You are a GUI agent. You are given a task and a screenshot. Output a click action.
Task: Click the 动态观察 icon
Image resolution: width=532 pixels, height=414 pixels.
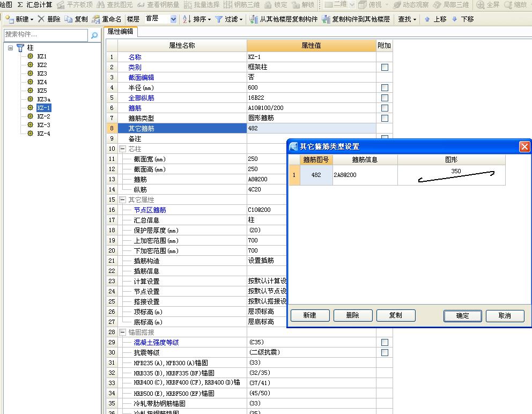(397, 5)
